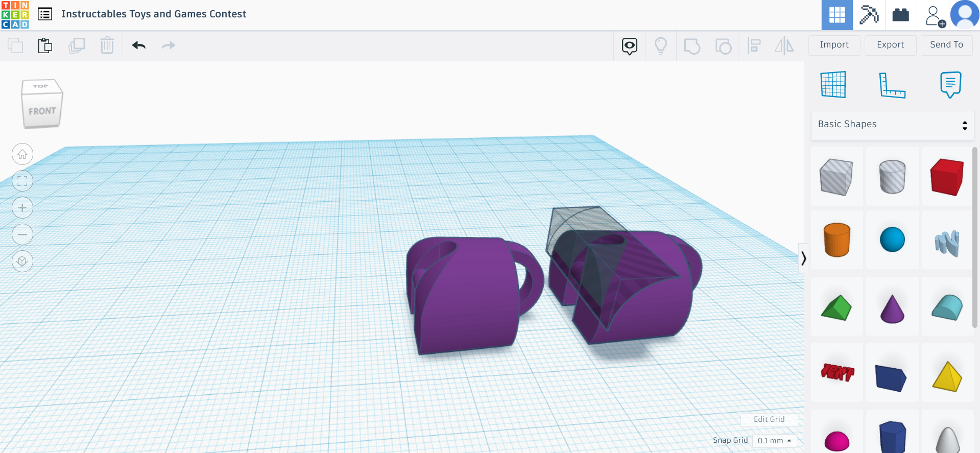Toggle orthographic perspective view cube icon
The image size is (980, 453).
click(x=22, y=261)
